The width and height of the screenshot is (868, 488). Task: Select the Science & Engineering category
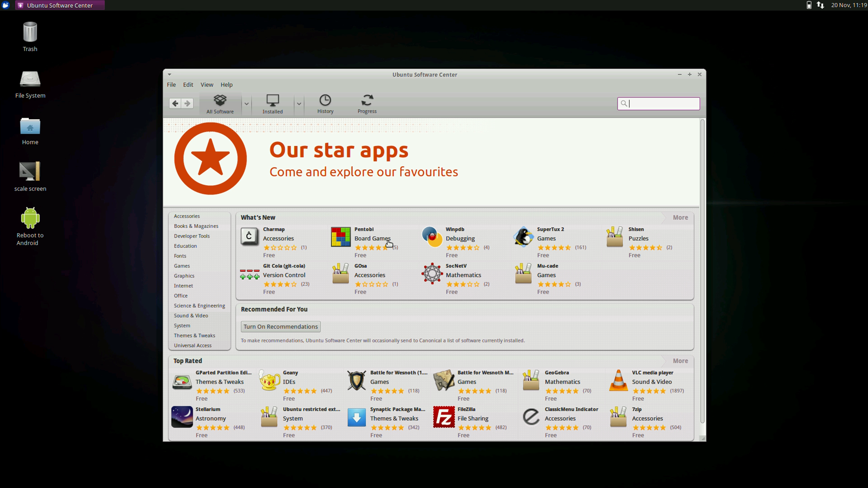(x=199, y=306)
